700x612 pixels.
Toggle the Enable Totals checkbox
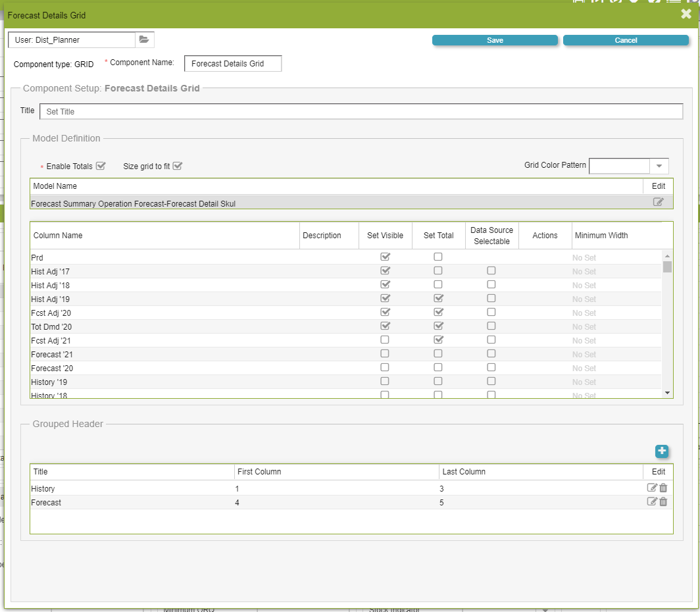coord(101,166)
